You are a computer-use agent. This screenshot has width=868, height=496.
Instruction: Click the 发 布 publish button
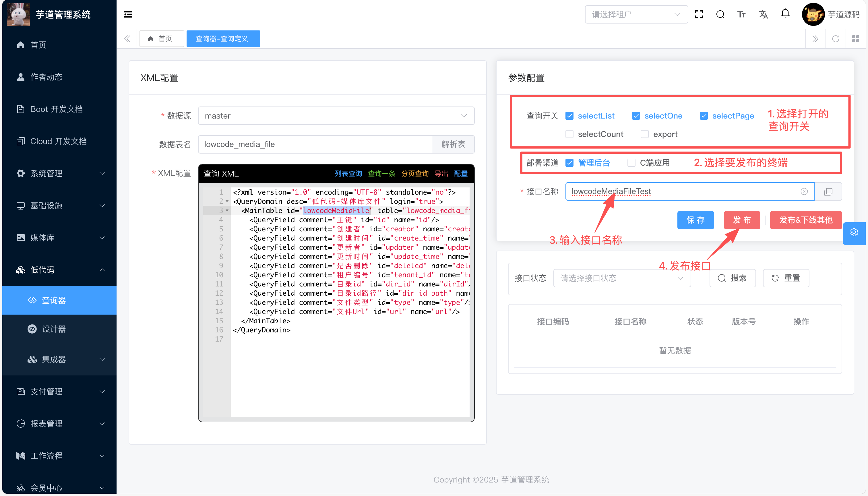(x=742, y=220)
